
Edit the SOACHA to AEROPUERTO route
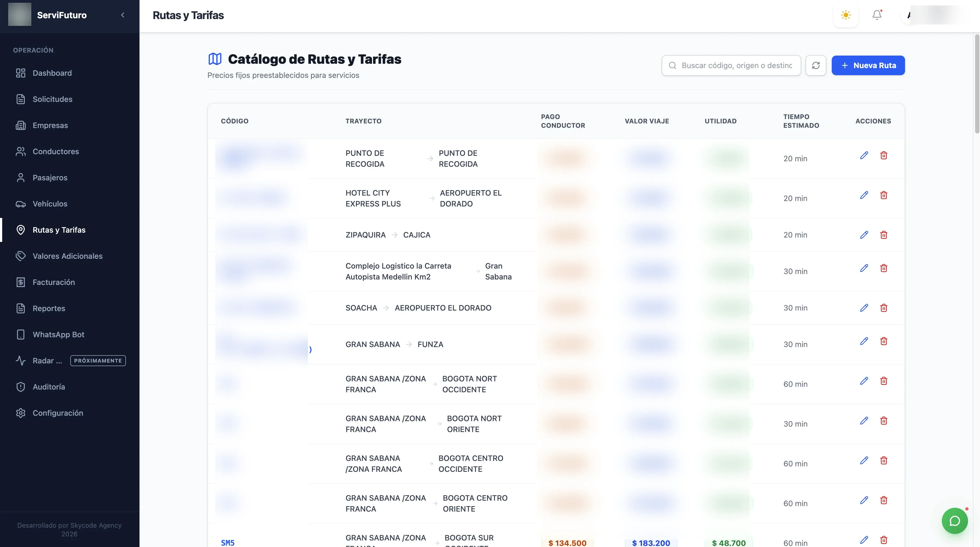864,308
